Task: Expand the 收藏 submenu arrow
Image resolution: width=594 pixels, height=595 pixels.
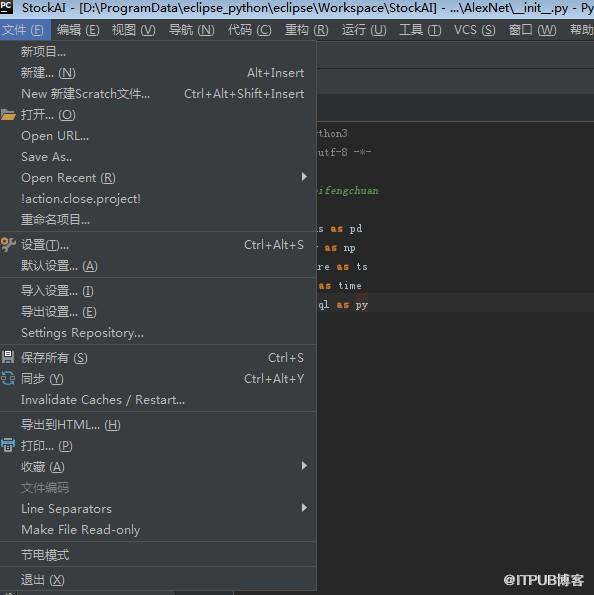Action: tap(304, 466)
